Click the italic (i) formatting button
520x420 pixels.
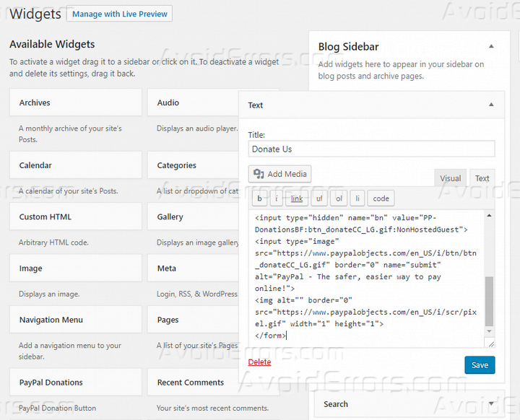[277, 198]
